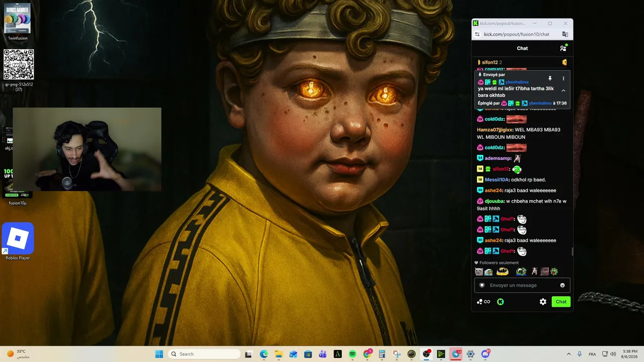Open Discord from the taskbar
The height and width of the screenshot is (362, 644).
tap(486, 354)
